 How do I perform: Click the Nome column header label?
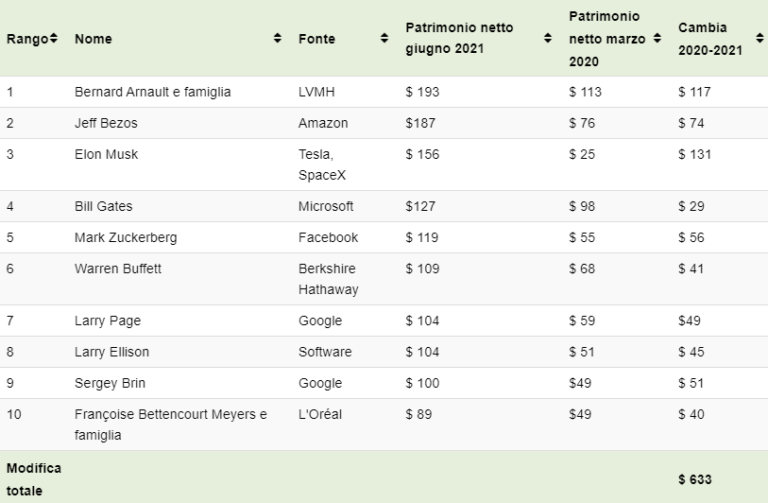[x=93, y=39]
